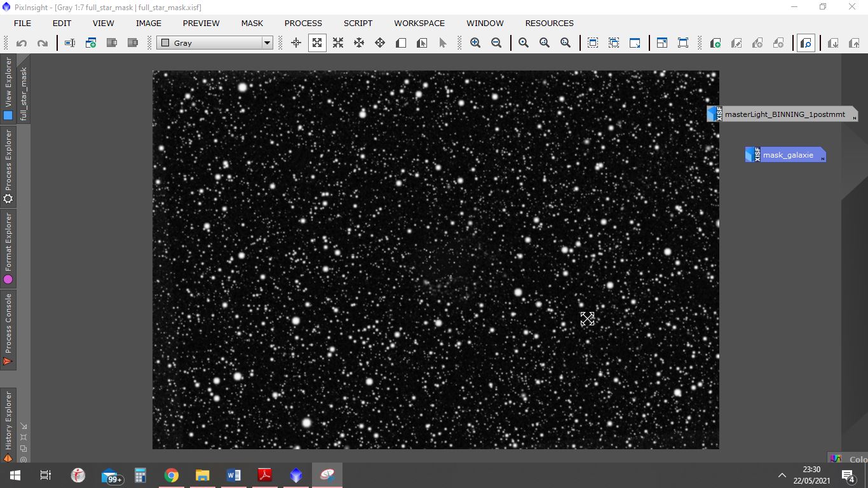Click the Zoom Out magnifier with minus
This screenshot has height=488, width=868.
tap(496, 43)
